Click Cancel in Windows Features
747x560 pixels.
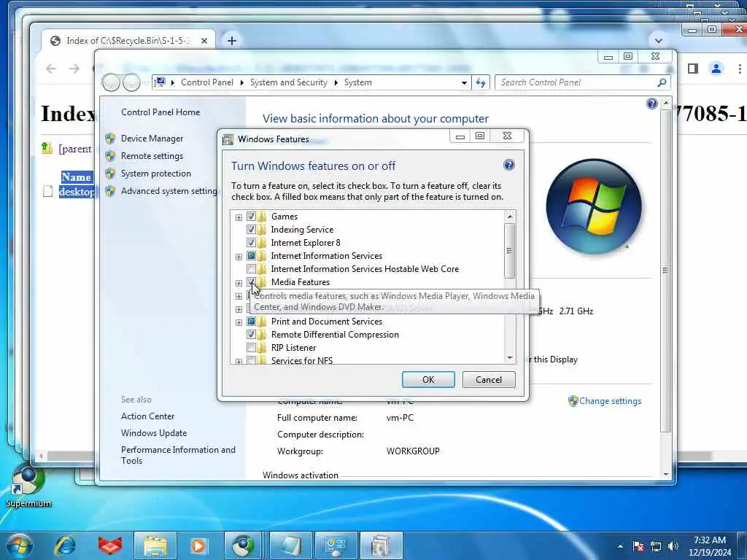[x=489, y=379]
